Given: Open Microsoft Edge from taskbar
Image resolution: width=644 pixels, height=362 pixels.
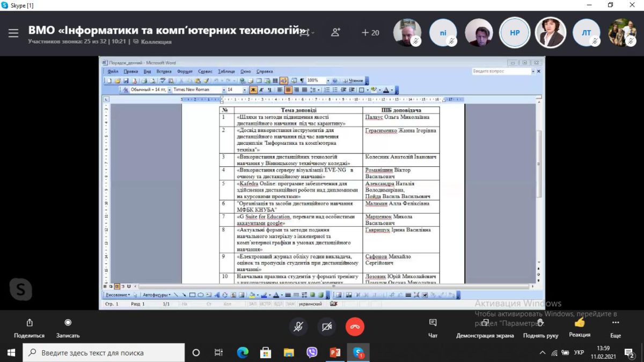Looking at the screenshot, I should point(243,353).
